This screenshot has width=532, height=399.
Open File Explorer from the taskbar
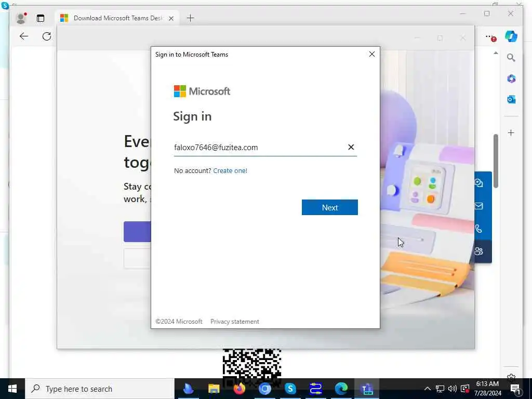click(x=214, y=389)
